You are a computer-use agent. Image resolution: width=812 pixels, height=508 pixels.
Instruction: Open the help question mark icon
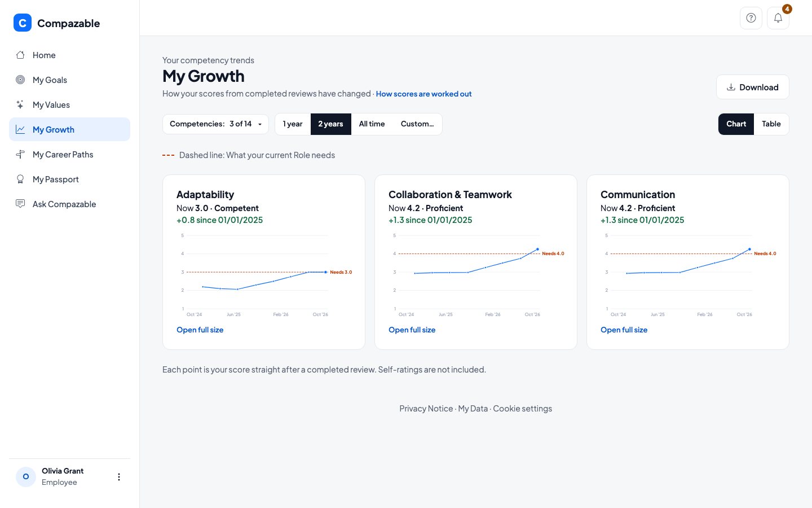point(751,18)
